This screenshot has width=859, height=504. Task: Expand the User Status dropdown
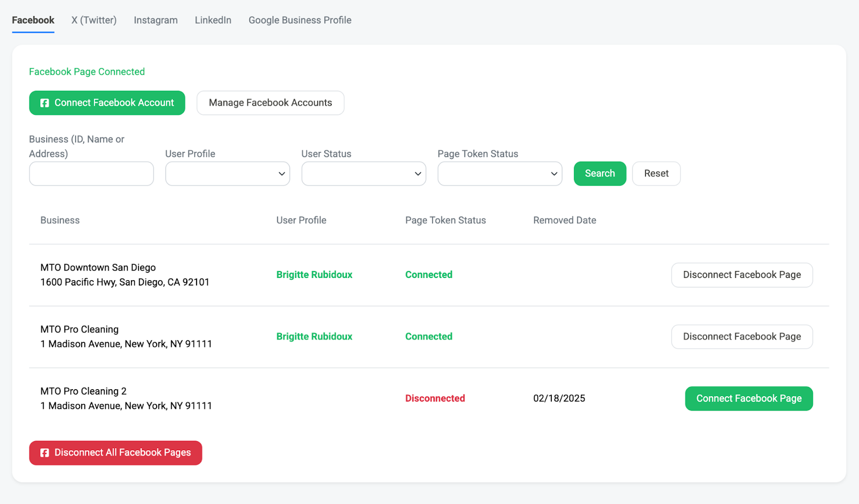[364, 174]
